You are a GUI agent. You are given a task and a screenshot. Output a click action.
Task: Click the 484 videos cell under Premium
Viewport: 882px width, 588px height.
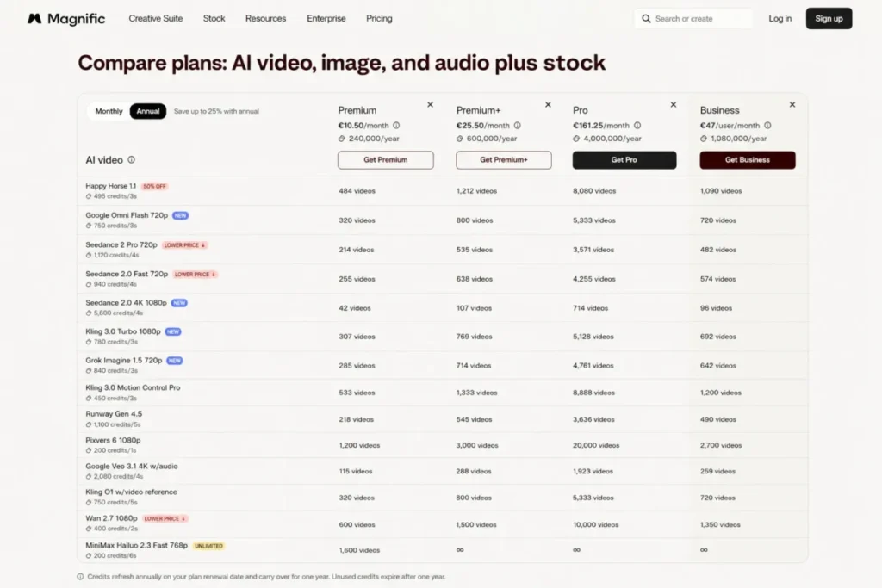tap(357, 191)
